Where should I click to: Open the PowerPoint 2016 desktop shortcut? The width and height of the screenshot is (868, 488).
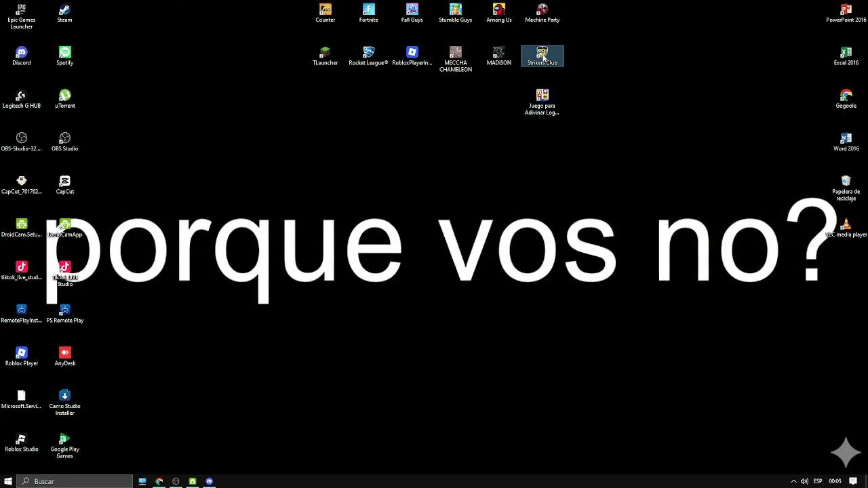(846, 13)
